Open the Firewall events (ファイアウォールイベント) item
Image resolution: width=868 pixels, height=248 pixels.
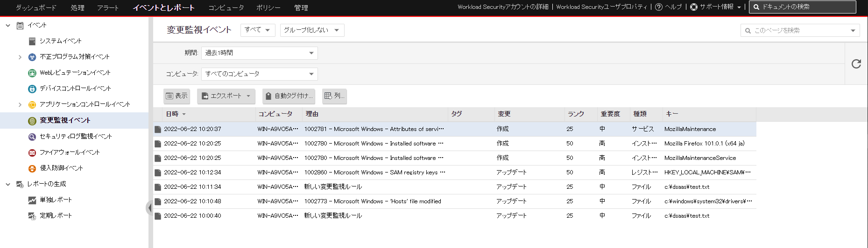pyautogui.click(x=70, y=152)
